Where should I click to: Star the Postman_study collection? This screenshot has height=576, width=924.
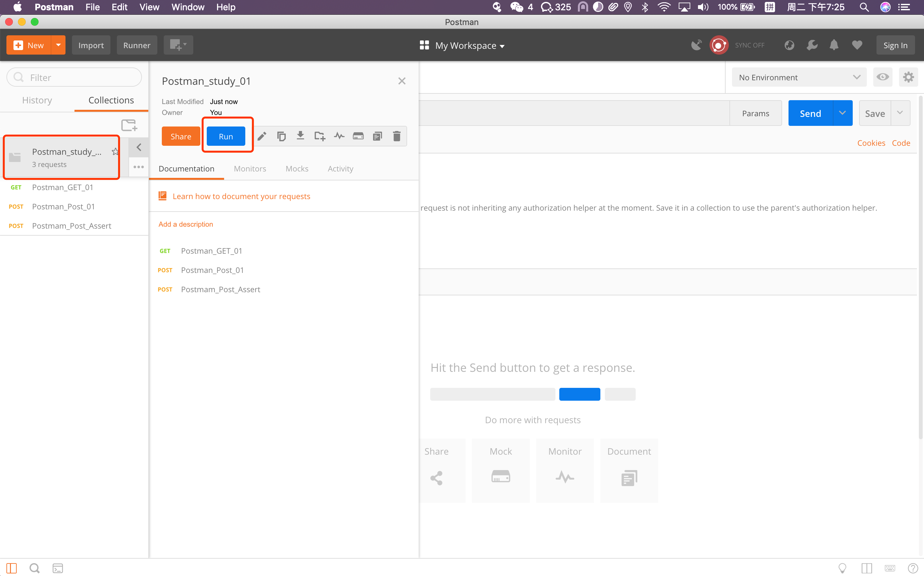115,152
